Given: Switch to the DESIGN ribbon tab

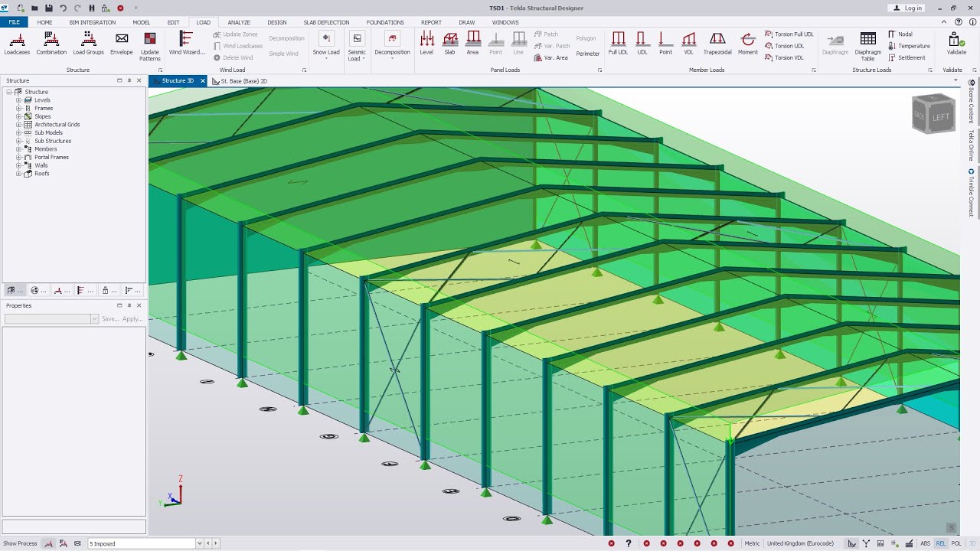Looking at the screenshot, I should tap(277, 22).
